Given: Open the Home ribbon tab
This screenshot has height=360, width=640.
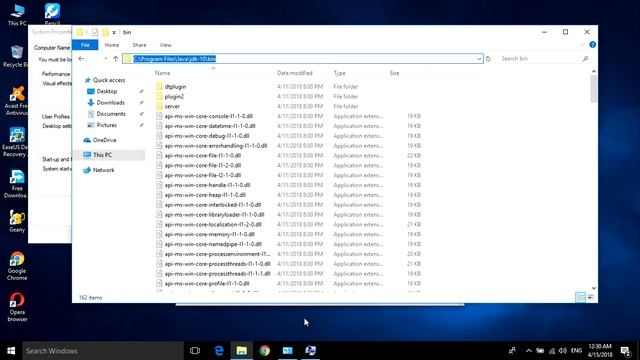Looking at the screenshot, I should 111,45.
